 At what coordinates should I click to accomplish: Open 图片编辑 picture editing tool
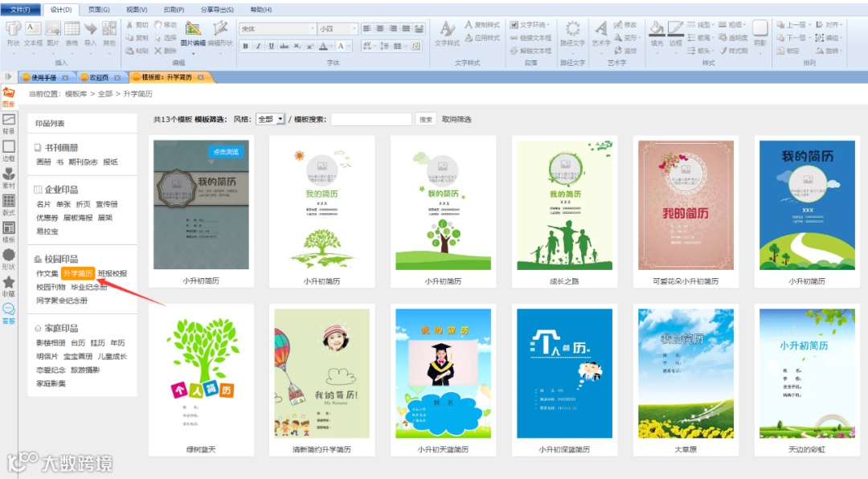point(193,34)
